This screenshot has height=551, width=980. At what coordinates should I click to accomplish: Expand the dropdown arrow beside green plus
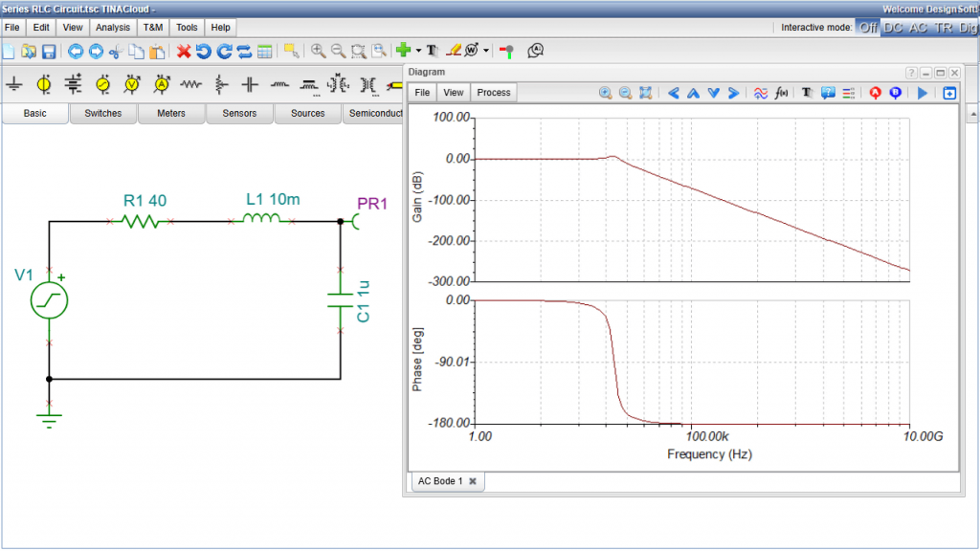(418, 51)
